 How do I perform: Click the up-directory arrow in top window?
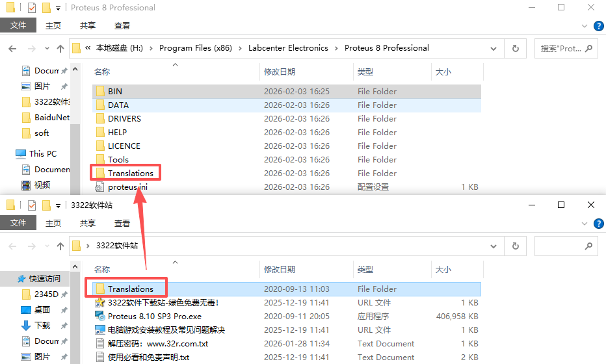tap(60, 48)
